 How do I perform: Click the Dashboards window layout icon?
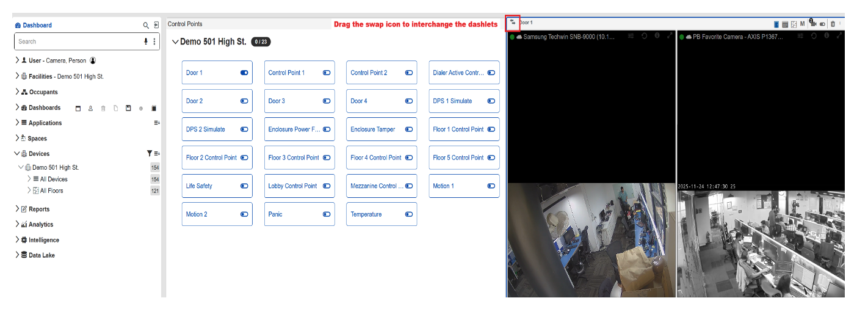coord(78,108)
